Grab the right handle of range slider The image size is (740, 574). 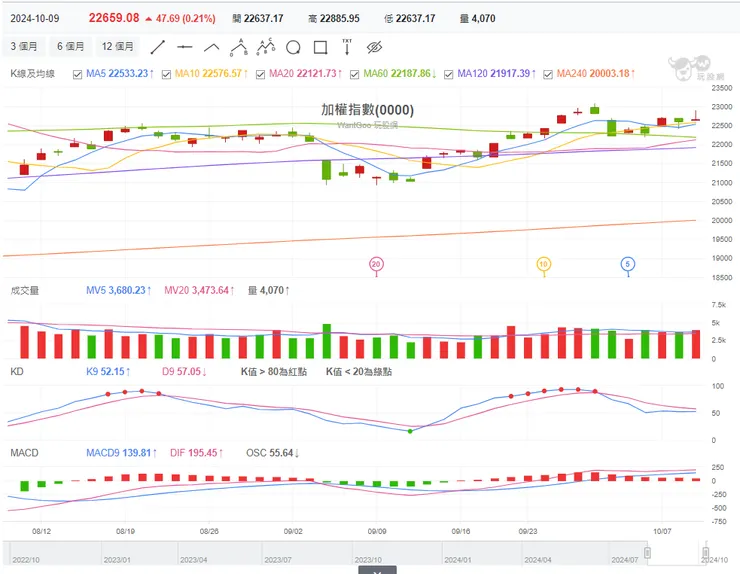pos(706,553)
